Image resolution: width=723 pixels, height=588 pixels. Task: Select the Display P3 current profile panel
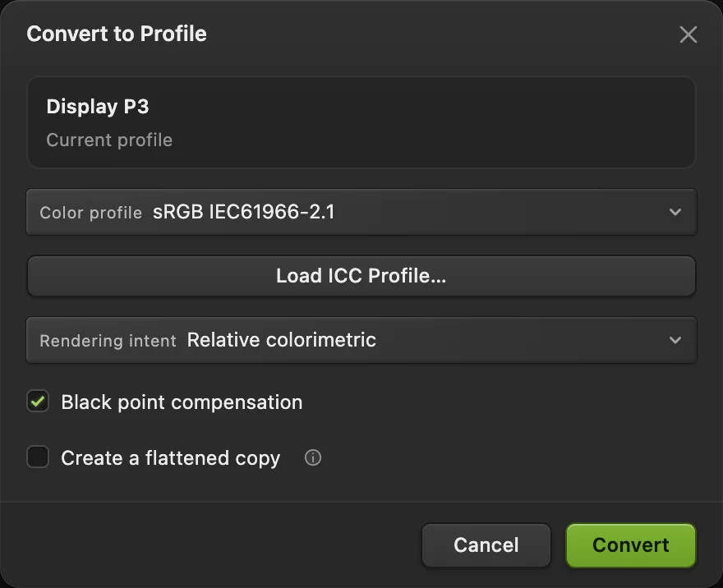coord(361,122)
